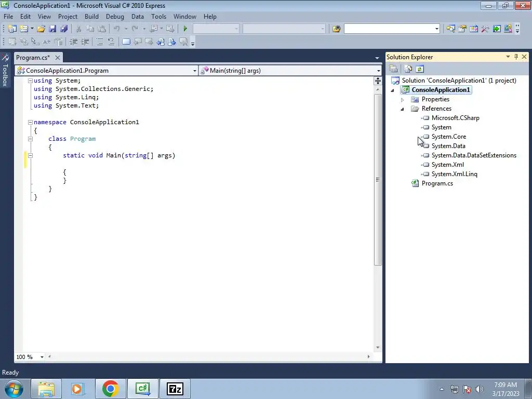
Task: Click Properties icon in Solution Explorer toolbar
Action: click(393, 69)
